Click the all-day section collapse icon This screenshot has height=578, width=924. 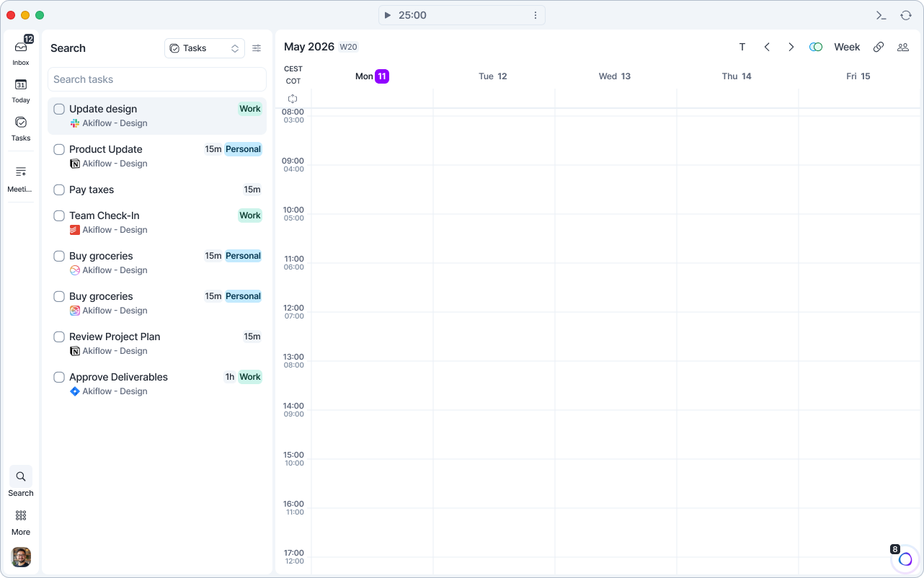click(293, 99)
